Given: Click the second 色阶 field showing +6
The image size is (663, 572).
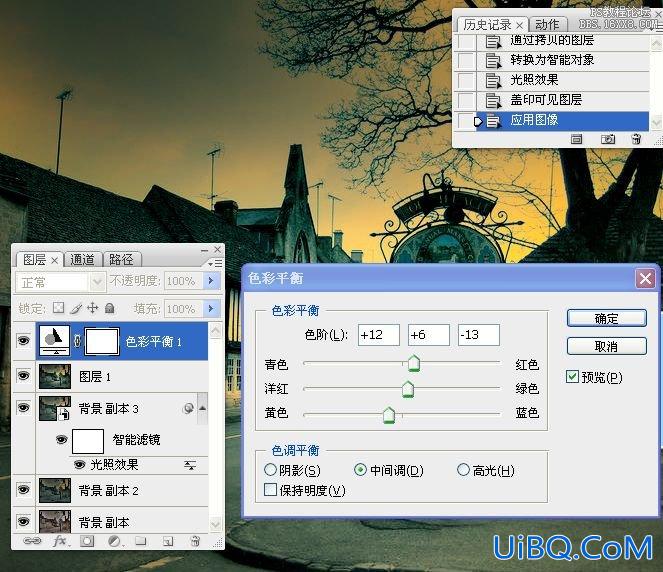Looking at the screenshot, I should [428, 335].
